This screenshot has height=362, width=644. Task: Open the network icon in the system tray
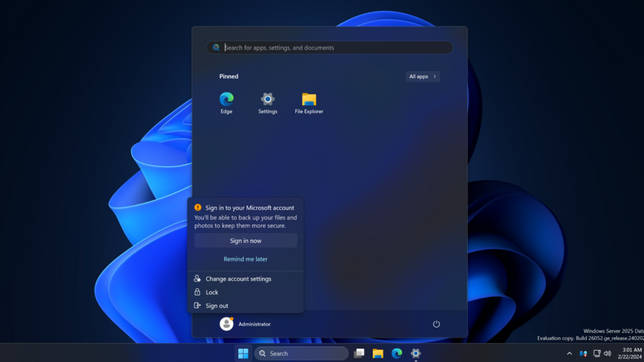point(596,354)
